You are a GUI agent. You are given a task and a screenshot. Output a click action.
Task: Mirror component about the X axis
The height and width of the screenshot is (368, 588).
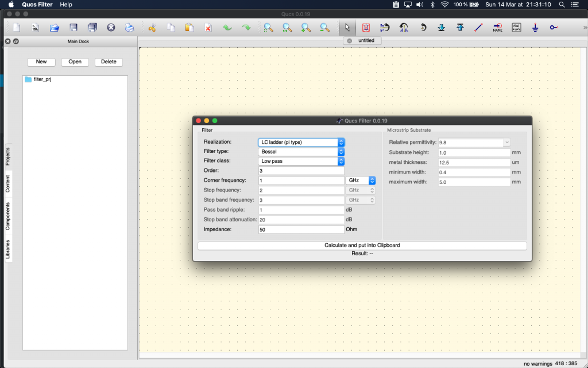tap(385, 28)
